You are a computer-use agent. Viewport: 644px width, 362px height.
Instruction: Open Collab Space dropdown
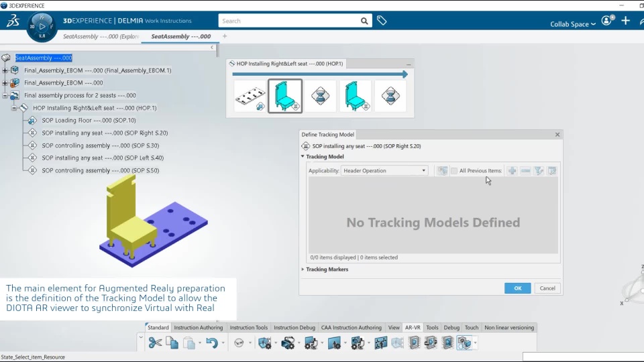[573, 24]
